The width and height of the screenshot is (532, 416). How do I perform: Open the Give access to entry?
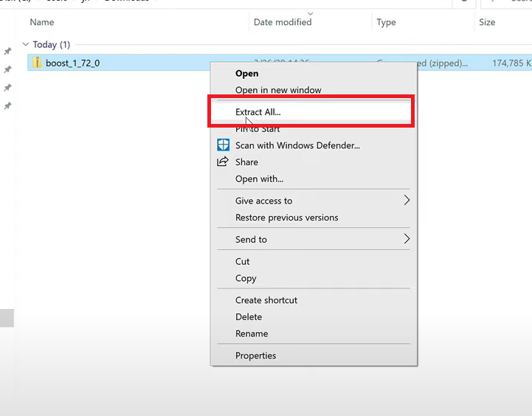pos(314,201)
